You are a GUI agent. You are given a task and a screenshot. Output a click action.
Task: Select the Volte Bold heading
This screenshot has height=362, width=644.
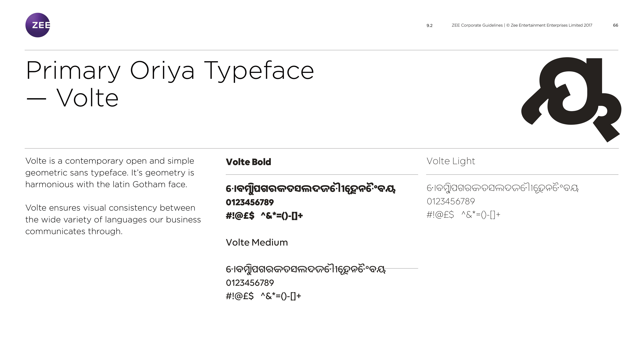coord(248,162)
